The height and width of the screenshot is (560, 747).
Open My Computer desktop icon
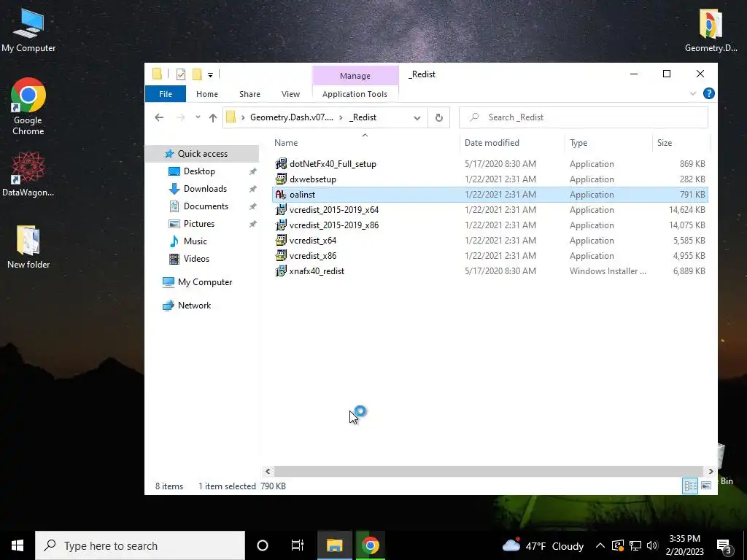point(28,30)
